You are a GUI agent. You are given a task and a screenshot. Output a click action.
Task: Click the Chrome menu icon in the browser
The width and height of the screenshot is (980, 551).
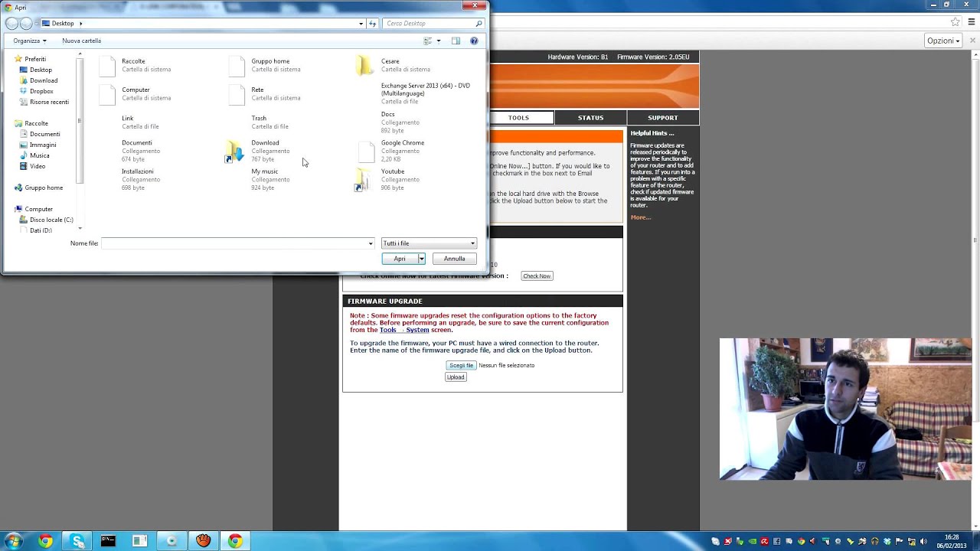(972, 22)
